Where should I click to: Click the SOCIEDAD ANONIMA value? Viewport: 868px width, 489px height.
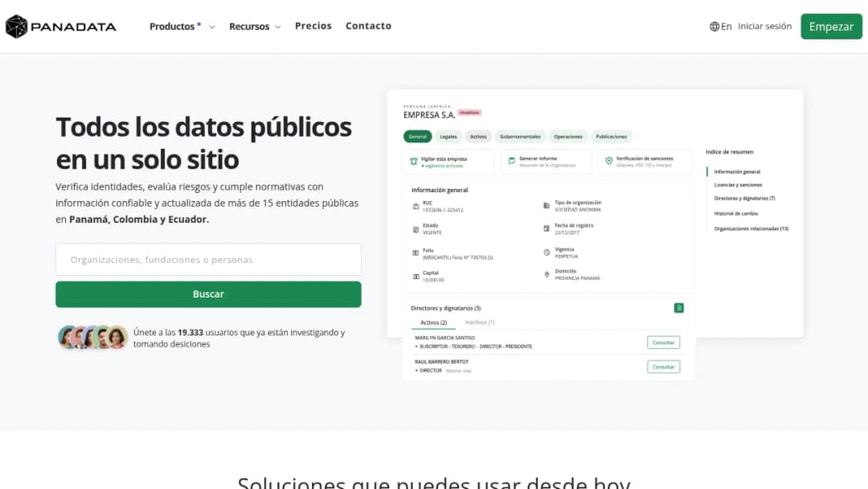[x=577, y=210]
